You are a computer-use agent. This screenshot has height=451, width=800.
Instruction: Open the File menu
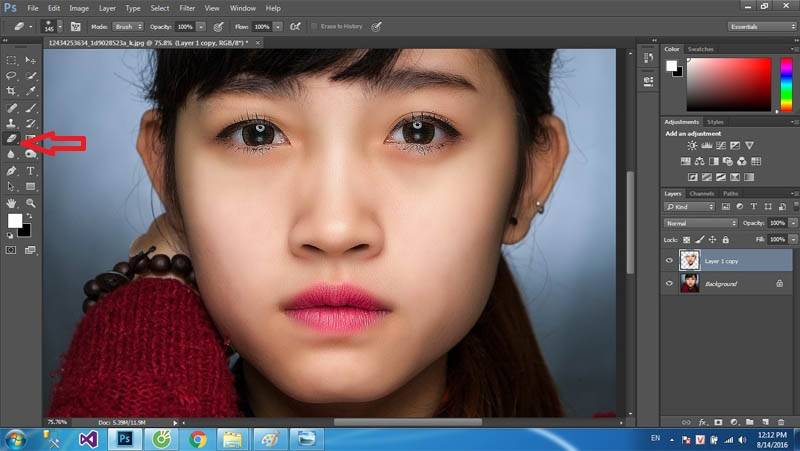click(33, 8)
